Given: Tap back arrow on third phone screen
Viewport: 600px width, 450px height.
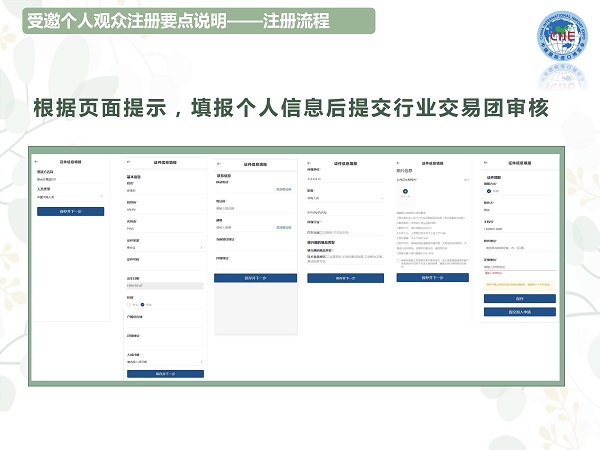Looking at the screenshot, I should click(219, 163).
